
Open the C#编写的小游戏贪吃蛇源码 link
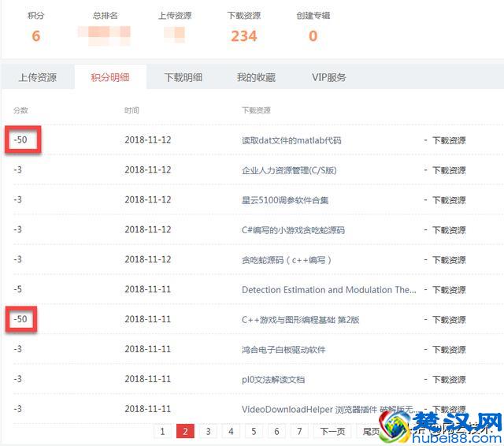[x=293, y=230]
